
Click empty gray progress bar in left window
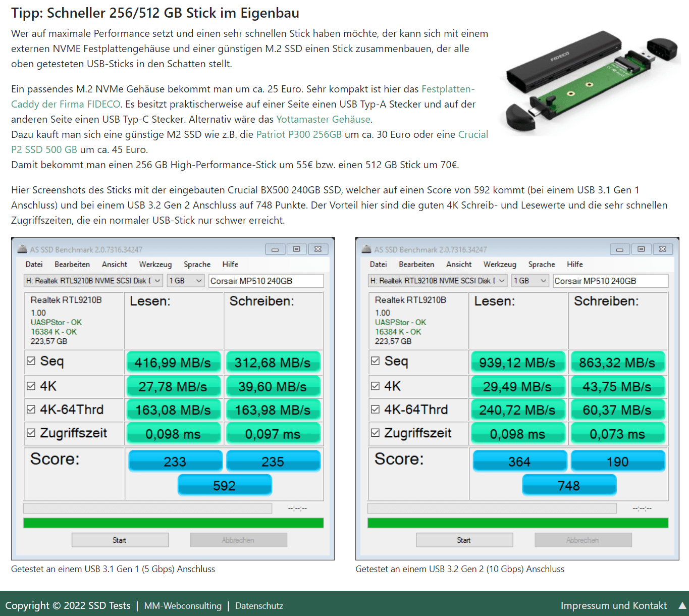pyautogui.click(x=147, y=508)
